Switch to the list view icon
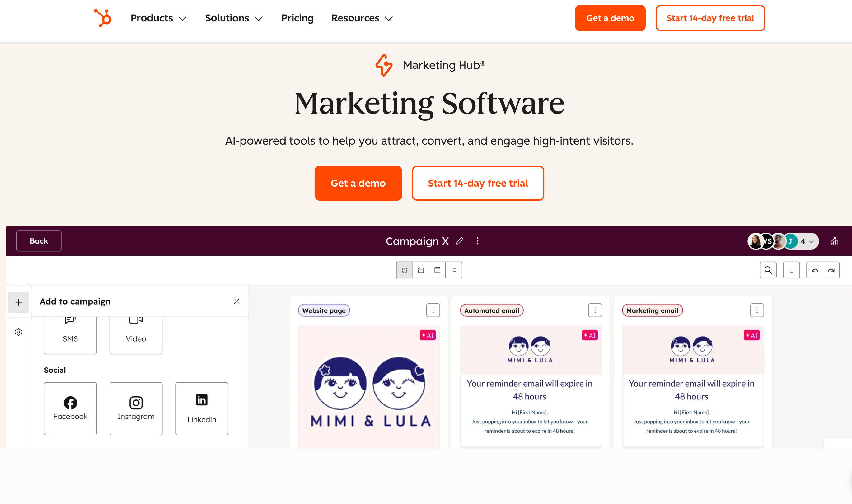This screenshot has width=852, height=504. tap(454, 270)
